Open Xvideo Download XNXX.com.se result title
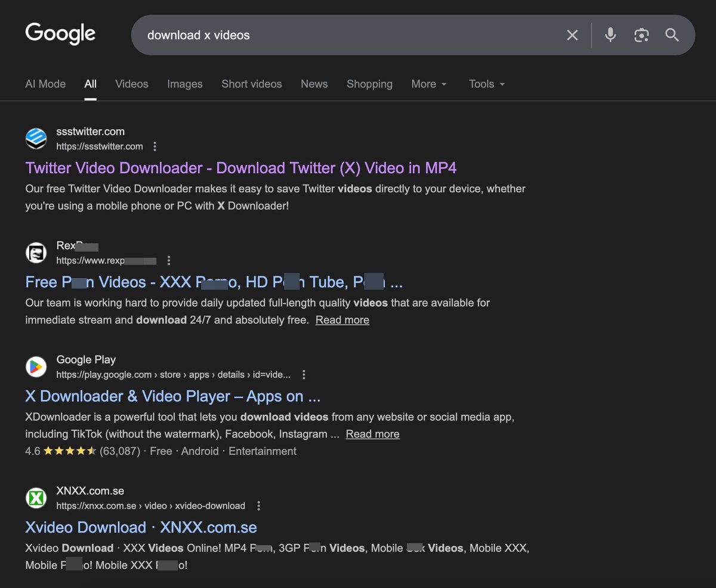 [141, 528]
